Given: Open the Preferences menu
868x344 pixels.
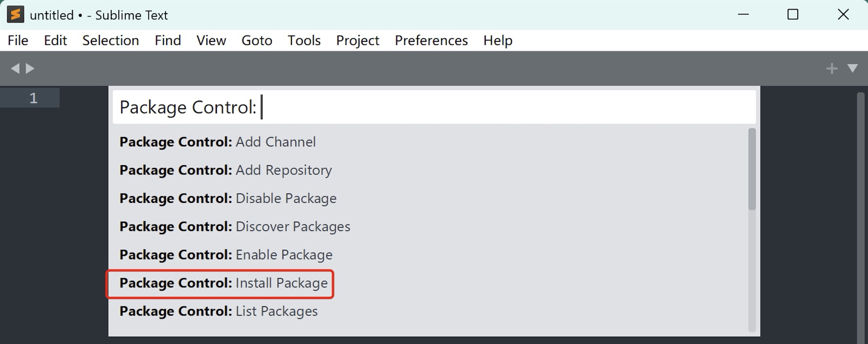Looking at the screenshot, I should coord(431,40).
